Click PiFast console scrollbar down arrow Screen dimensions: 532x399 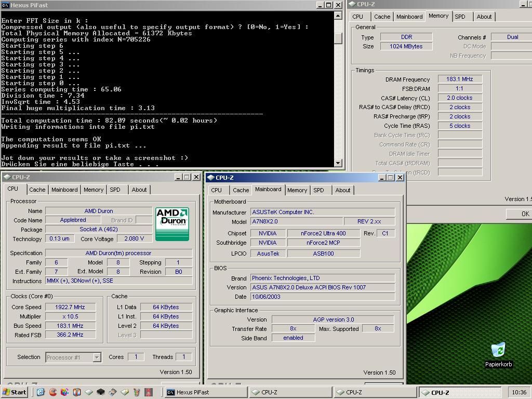(x=338, y=163)
